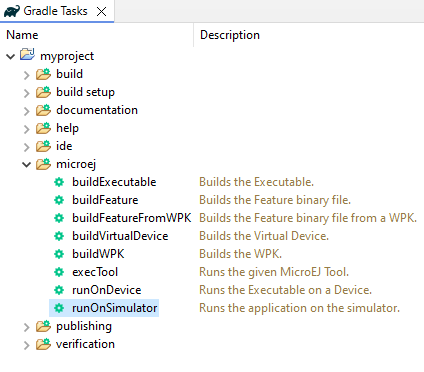Click the buildFeature task gear icon
This screenshot has height=372, width=424.
(x=59, y=200)
